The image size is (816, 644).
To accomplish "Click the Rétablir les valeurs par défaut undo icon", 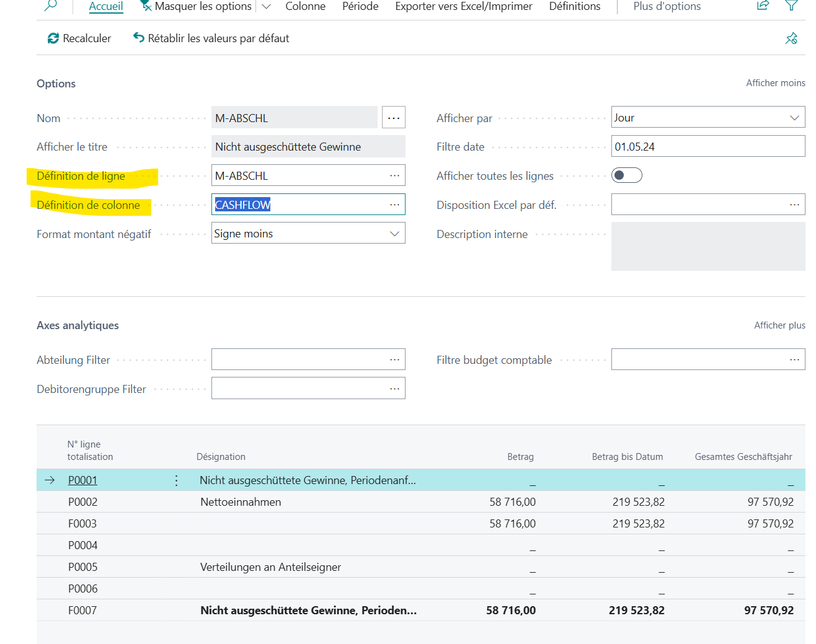I will click(139, 38).
